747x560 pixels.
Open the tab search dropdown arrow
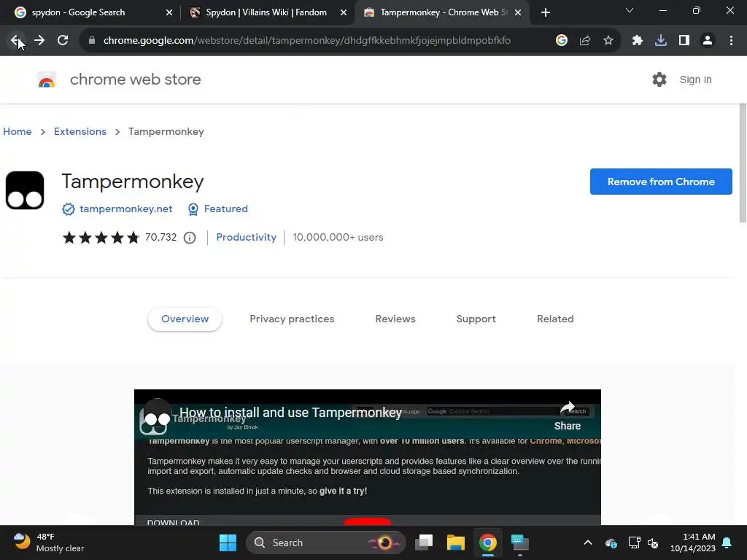pos(630,10)
